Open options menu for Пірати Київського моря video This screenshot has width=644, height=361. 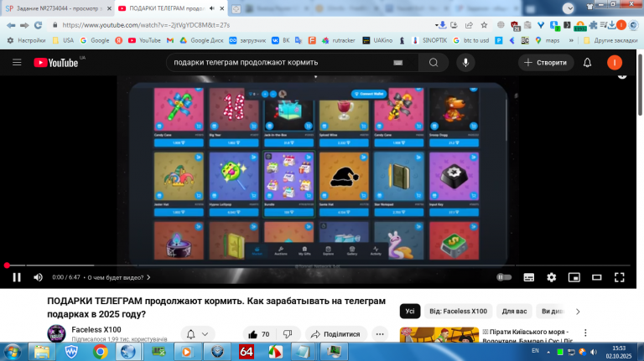click(x=585, y=333)
